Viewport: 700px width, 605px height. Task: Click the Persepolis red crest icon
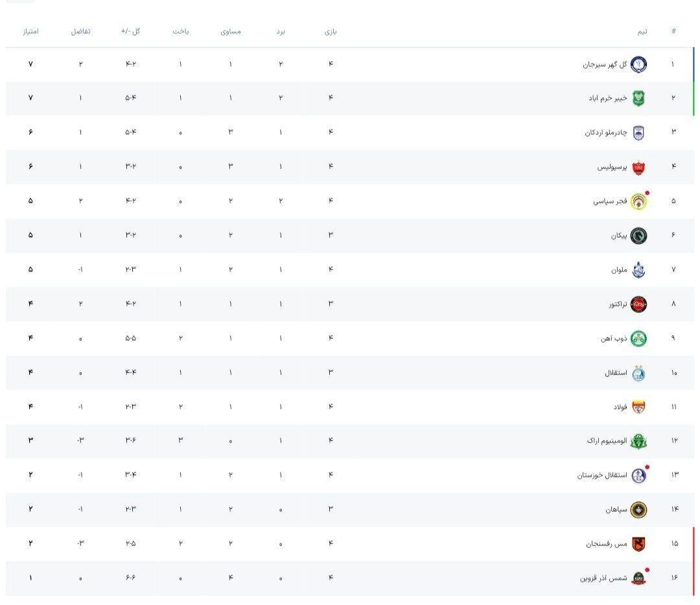coord(638,167)
